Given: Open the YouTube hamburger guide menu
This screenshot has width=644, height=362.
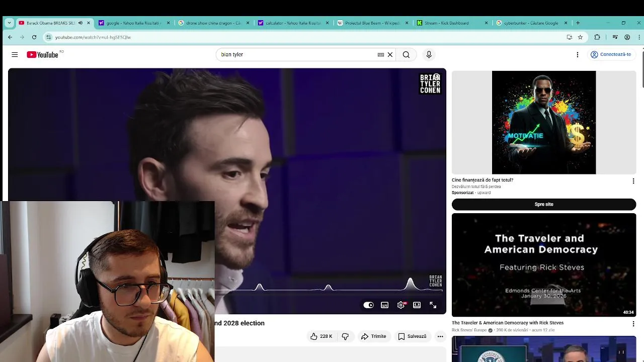Looking at the screenshot, I should click(15, 54).
